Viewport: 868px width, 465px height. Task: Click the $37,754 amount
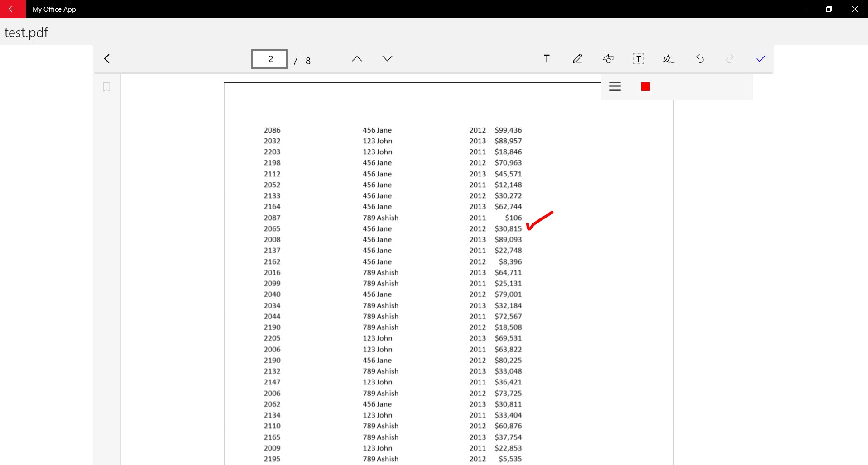point(508,437)
